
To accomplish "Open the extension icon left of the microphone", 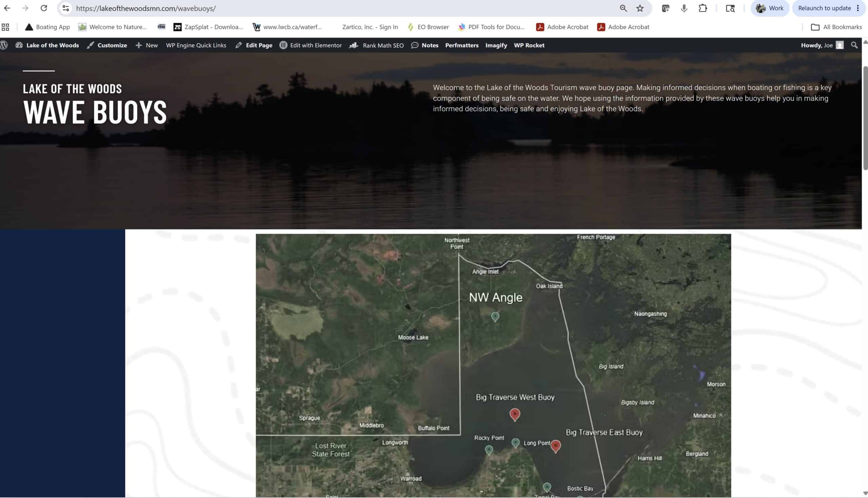I will pyautogui.click(x=665, y=8).
